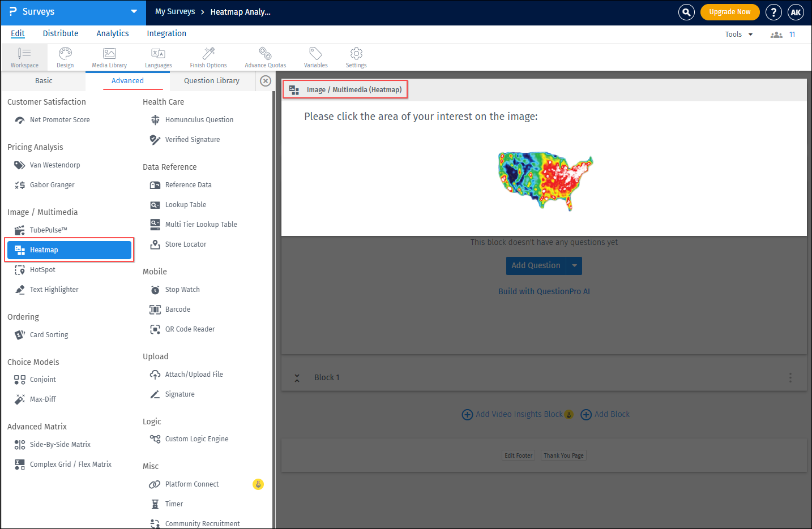This screenshot has width=812, height=529.
Task: Open the help question mark icon
Action: pyautogui.click(x=773, y=12)
